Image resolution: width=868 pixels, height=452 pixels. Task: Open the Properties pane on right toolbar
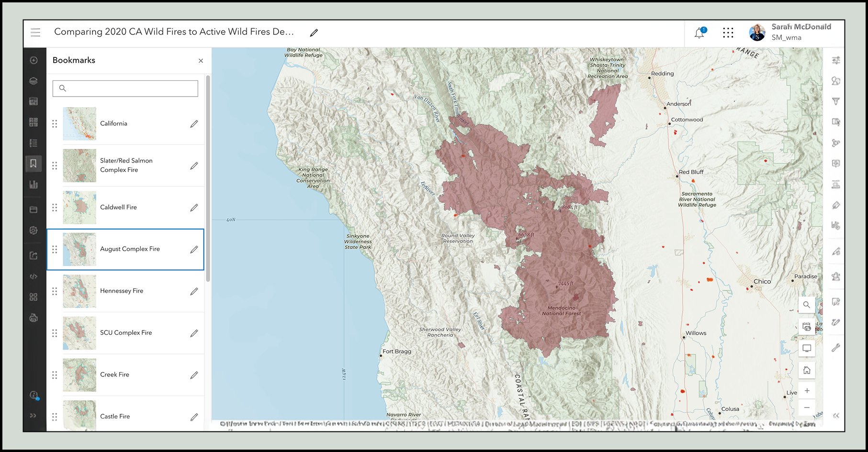tap(836, 60)
